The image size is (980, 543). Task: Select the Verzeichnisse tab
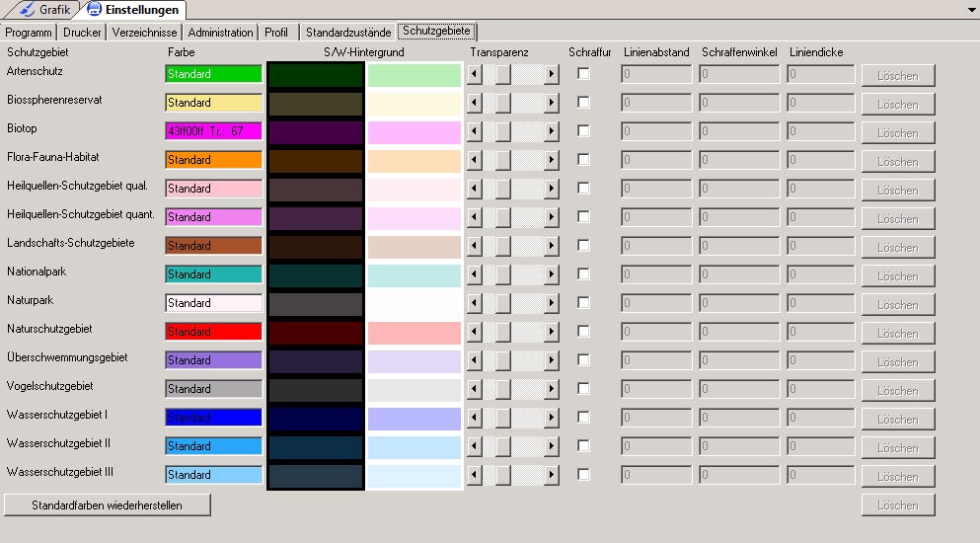coord(145,33)
